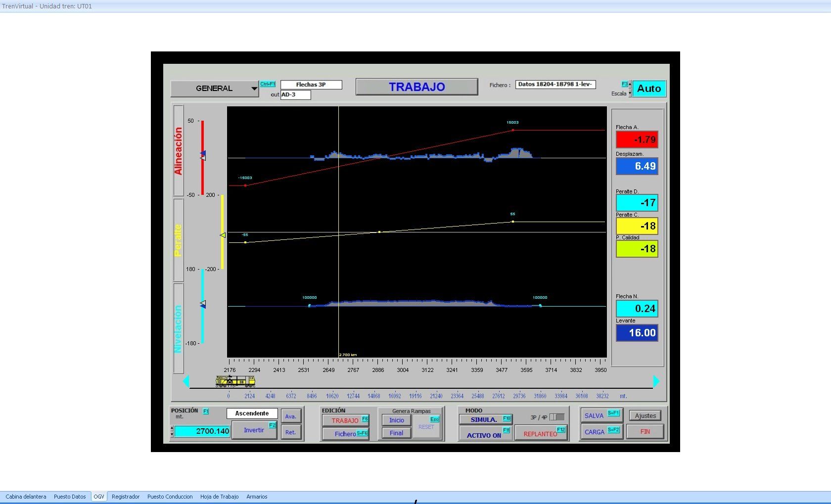Click the yellow train locomotive icon
This screenshot has height=504, width=831.
pyautogui.click(x=235, y=381)
